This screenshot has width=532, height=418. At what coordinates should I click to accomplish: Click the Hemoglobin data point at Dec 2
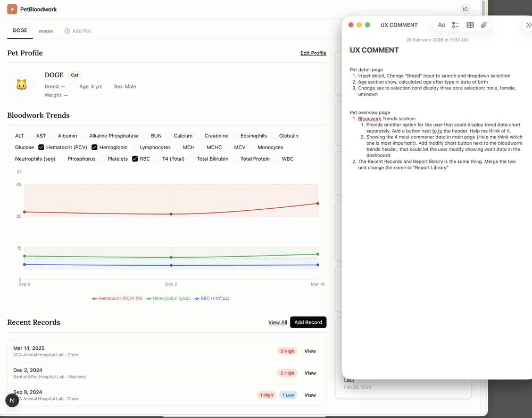click(x=171, y=257)
